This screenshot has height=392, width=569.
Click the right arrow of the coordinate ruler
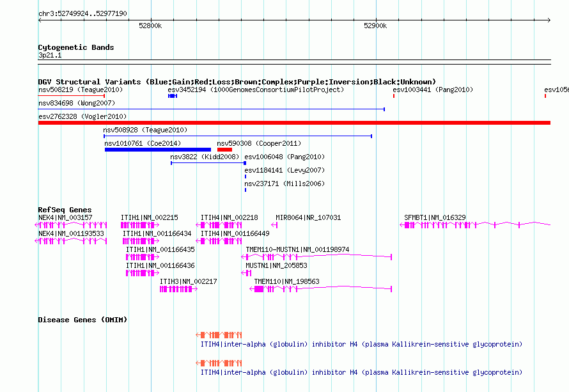pos(549,20)
